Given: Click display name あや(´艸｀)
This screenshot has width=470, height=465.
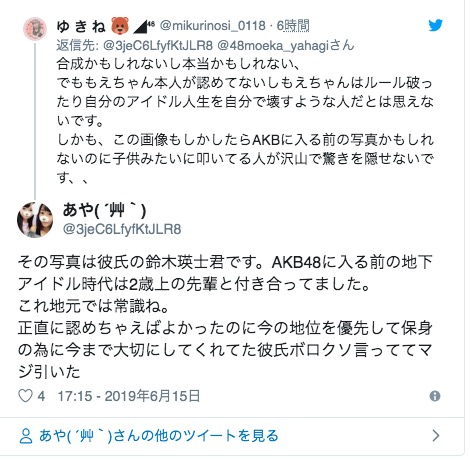Looking at the screenshot, I should (104, 210).
